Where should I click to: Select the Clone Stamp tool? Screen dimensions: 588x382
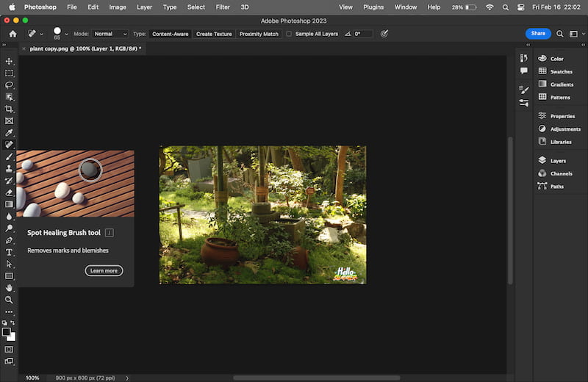tap(9, 169)
